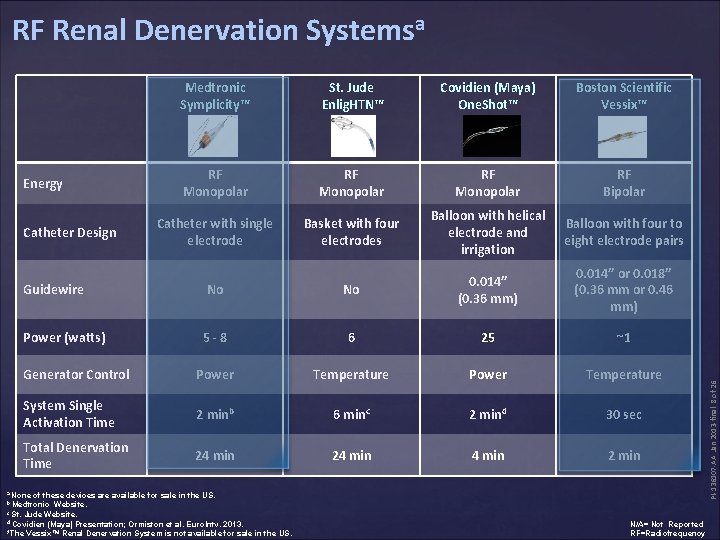Click 'Basket with four electrodes' cell

(351, 232)
